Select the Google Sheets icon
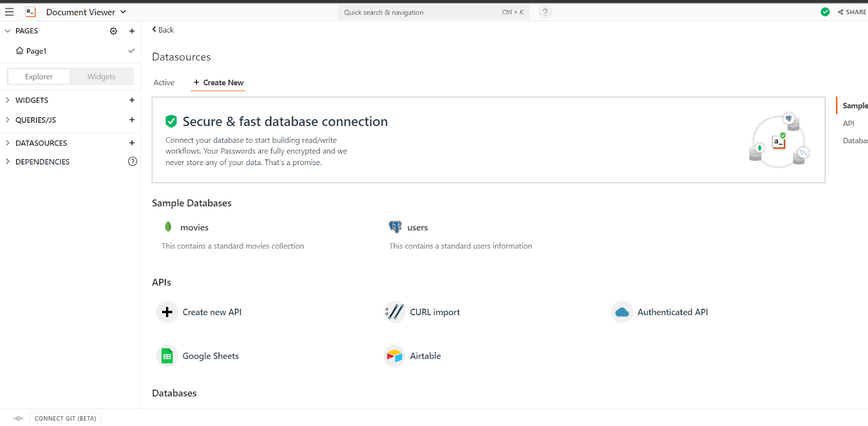Screen dimensions: 868x426 coord(167,356)
